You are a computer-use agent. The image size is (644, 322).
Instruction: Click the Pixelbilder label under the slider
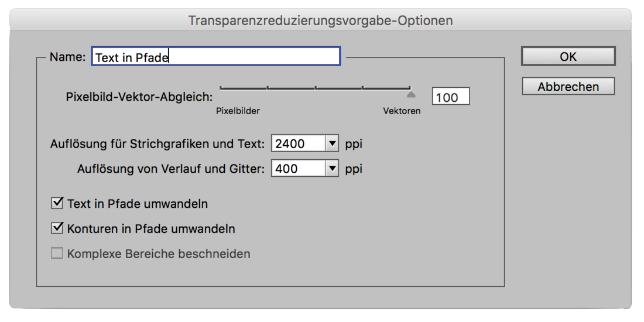coord(238,111)
